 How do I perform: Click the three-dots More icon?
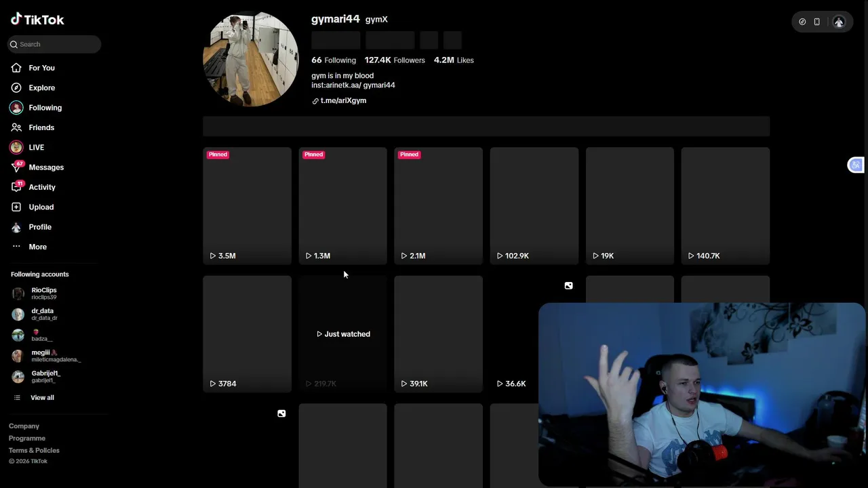[x=16, y=247]
